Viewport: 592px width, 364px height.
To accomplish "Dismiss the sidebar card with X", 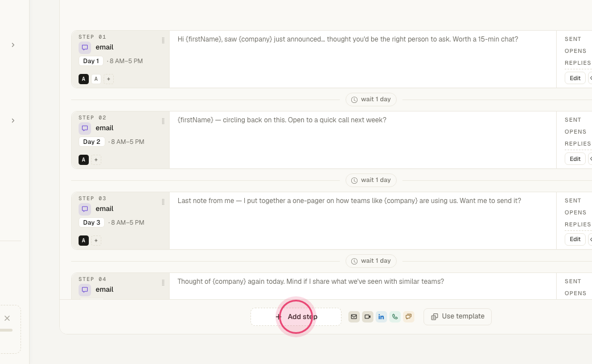I will pos(7,318).
